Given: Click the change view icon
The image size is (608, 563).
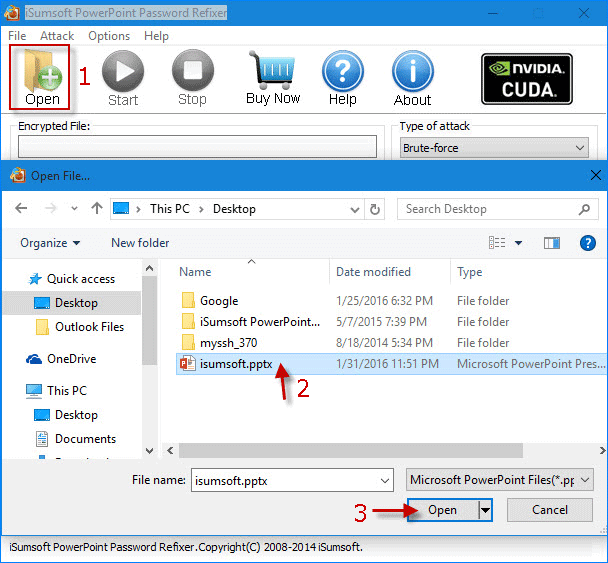Looking at the screenshot, I should point(497,243).
